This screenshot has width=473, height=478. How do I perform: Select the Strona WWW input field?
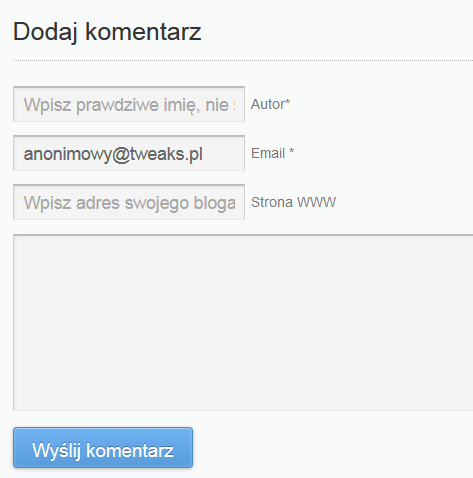click(x=129, y=202)
